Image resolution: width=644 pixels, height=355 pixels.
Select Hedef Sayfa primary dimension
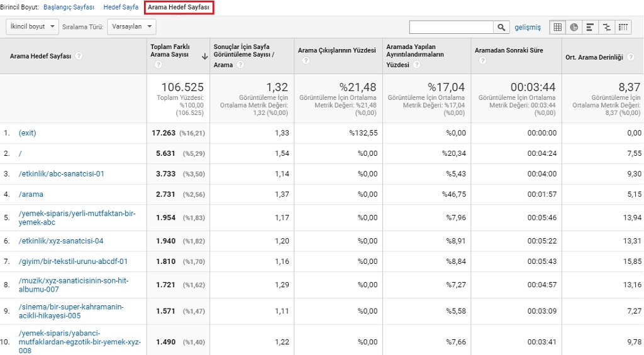point(121,7)
